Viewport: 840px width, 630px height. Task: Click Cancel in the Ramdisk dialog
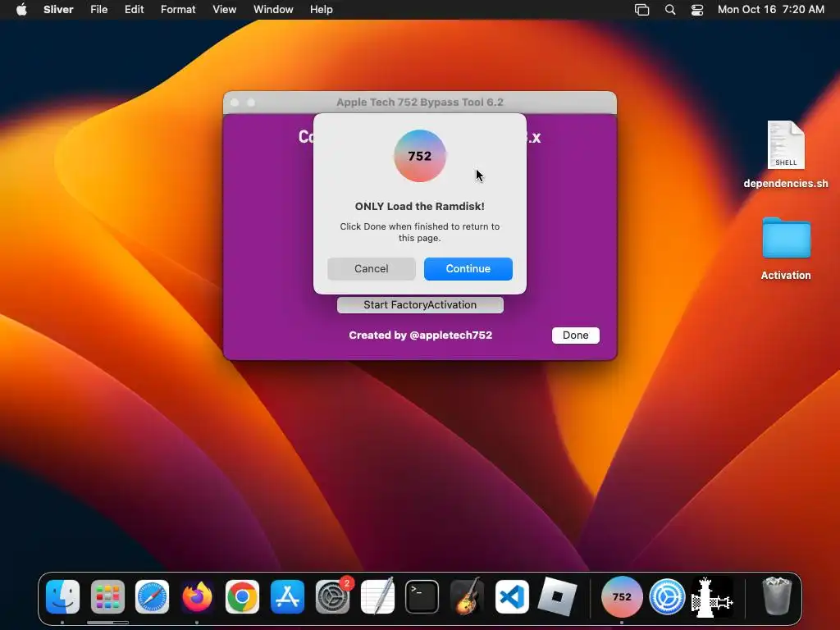pos(372,269)
